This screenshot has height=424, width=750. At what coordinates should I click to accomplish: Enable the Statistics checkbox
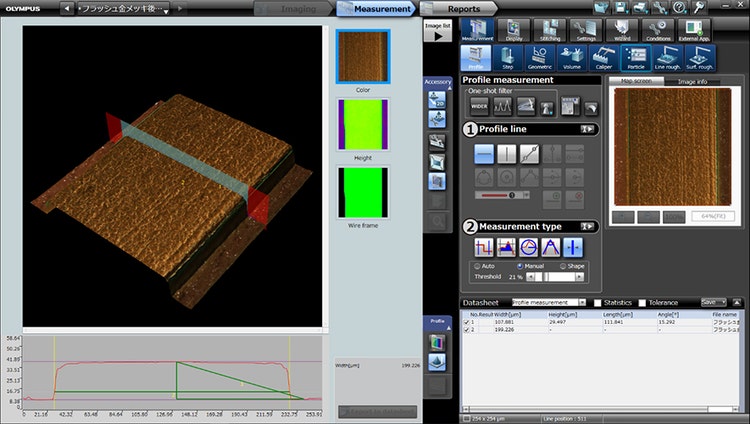pyautogui.click(x=598, y=301)
